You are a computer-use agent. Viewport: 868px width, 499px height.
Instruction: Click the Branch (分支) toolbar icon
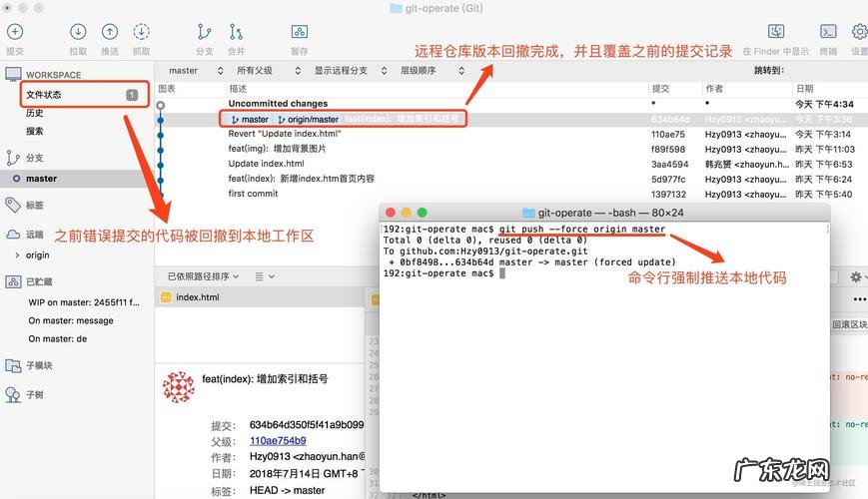click(x=205, y=32)
